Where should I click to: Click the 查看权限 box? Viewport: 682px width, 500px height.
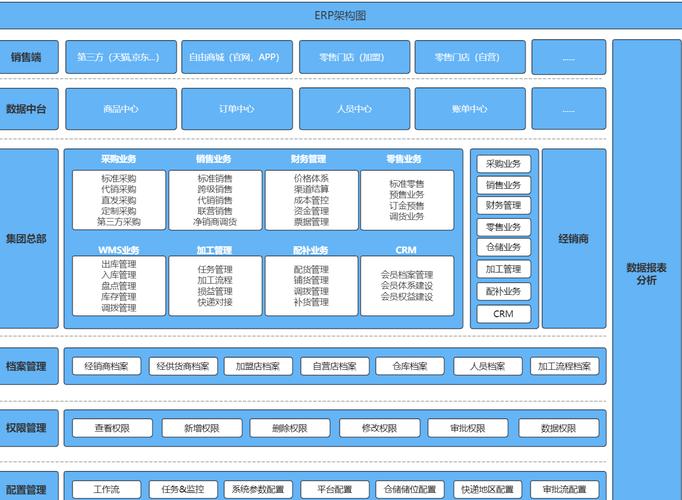(113, 428)
